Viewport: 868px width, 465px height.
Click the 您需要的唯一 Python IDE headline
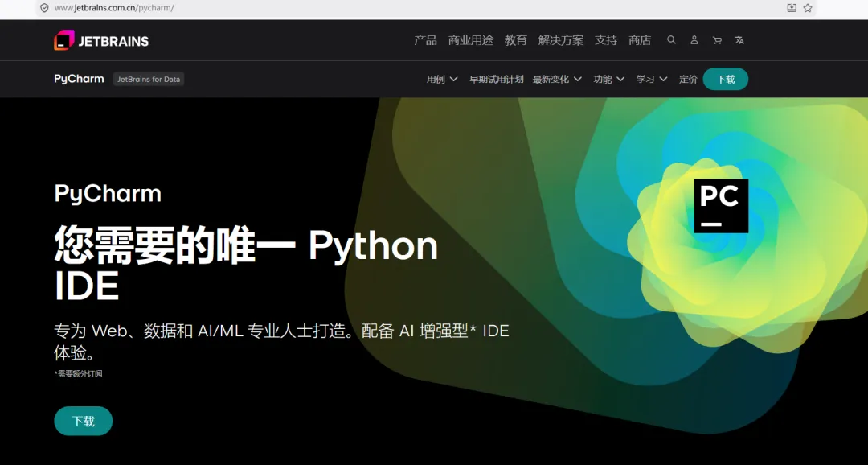(x=247, y=263)
